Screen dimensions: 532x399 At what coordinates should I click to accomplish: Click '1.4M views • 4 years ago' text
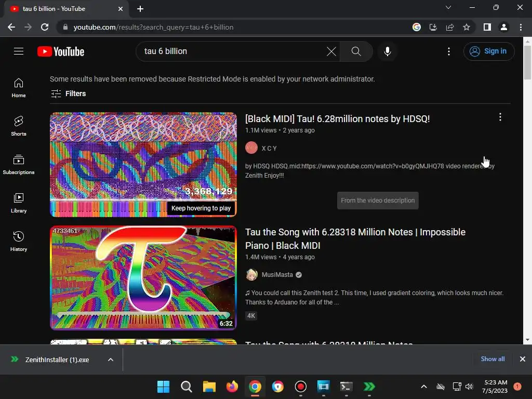(x=280, y=257)
